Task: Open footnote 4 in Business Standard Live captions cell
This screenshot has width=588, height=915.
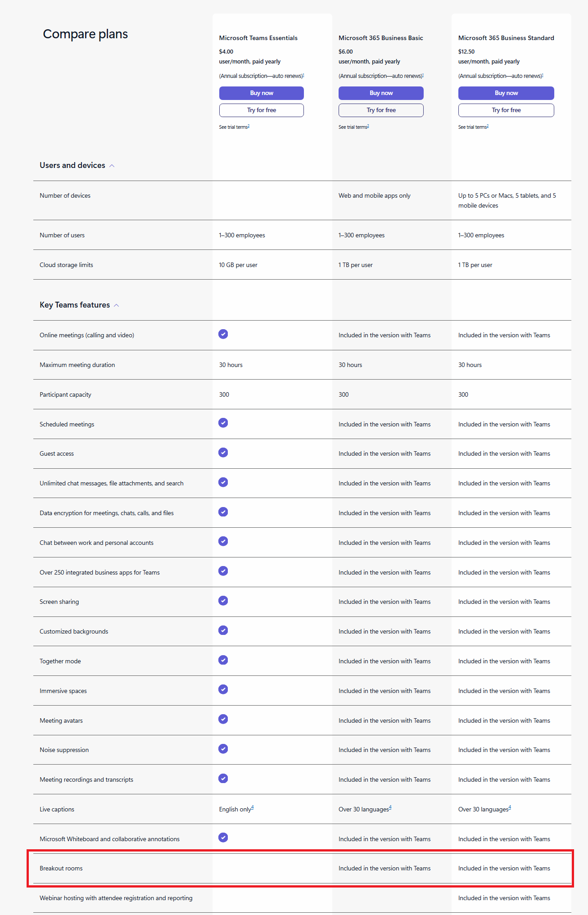Action: (510, 807)
